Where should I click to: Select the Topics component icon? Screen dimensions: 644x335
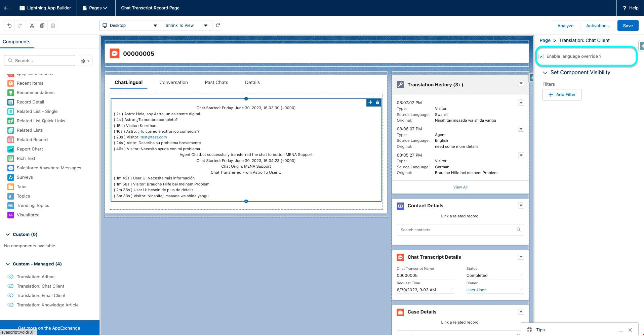pyautogui.click(x=11, y=196)
